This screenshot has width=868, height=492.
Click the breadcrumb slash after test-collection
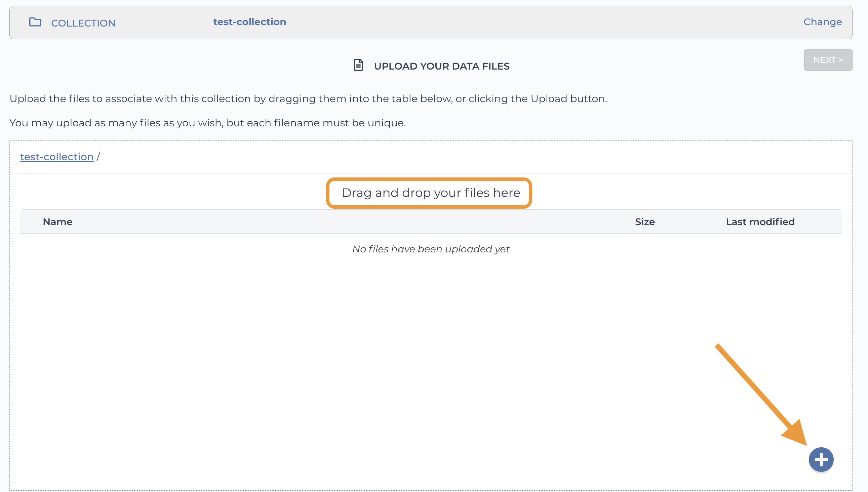point(98,157)
